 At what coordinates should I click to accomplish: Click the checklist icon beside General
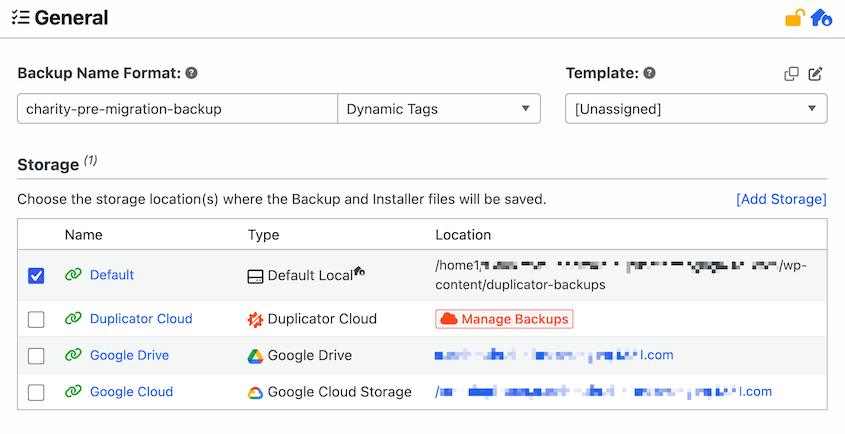(20, 18)
